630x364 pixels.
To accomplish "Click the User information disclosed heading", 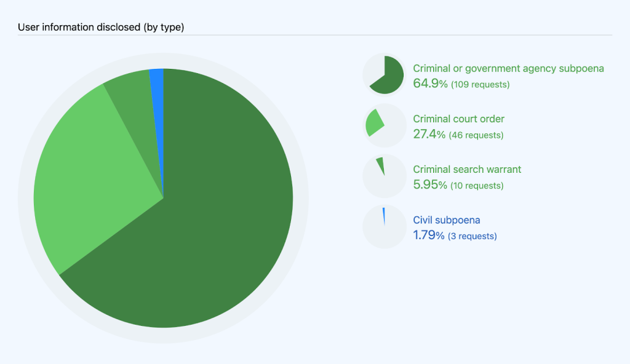I will point(101,27).
